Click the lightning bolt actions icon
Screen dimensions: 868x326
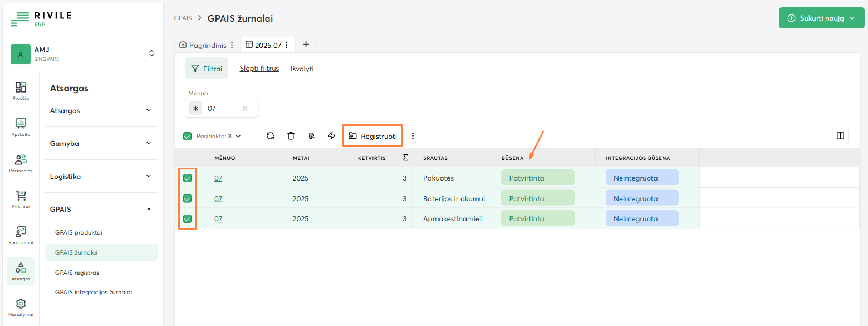click(332, 135)
